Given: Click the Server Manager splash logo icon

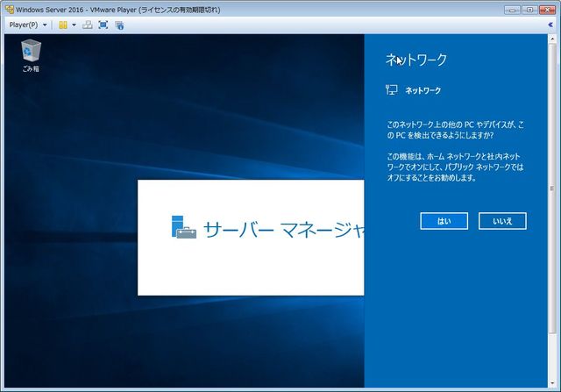Looking at the screenshot, I should 183,227.
